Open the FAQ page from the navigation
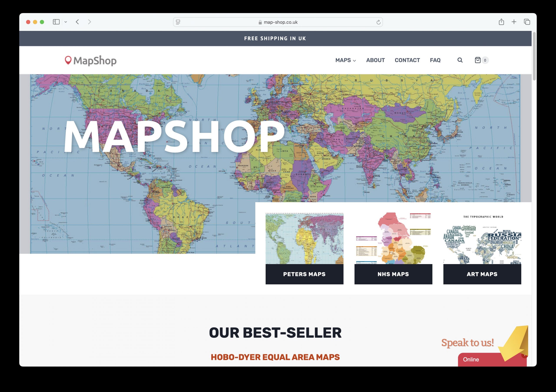Image resolution: width=556 pixels, height=392 pixels. (x=435, y=60)
